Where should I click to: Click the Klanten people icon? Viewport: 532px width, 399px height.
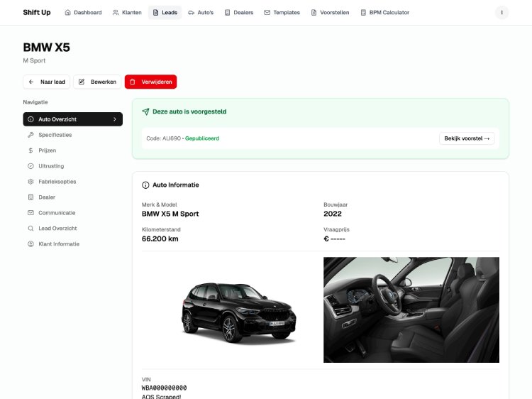116,13
